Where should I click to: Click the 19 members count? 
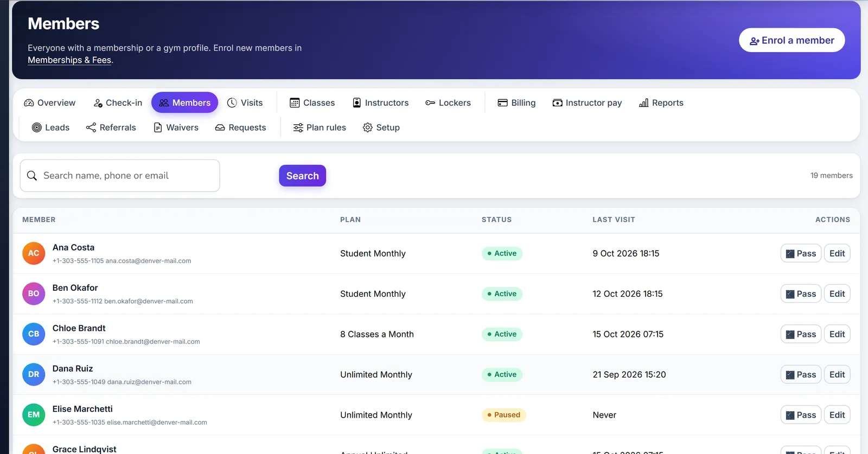coord(831,176)
